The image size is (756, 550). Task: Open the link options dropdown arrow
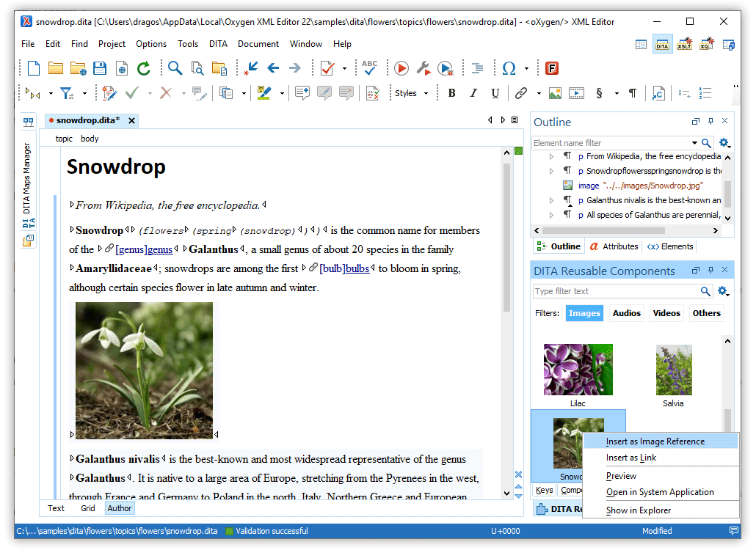539,93
